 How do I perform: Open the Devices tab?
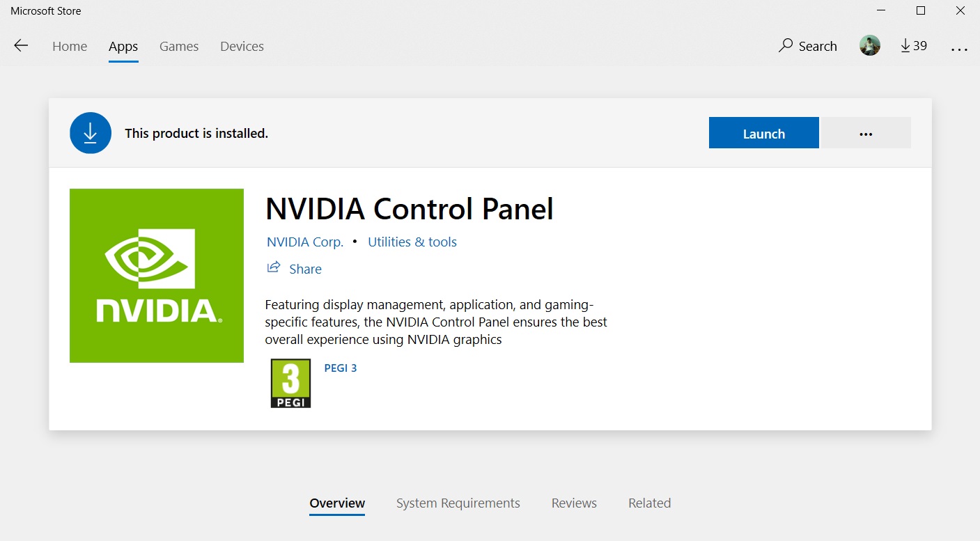pyautogui.click(x=242, y=47)
